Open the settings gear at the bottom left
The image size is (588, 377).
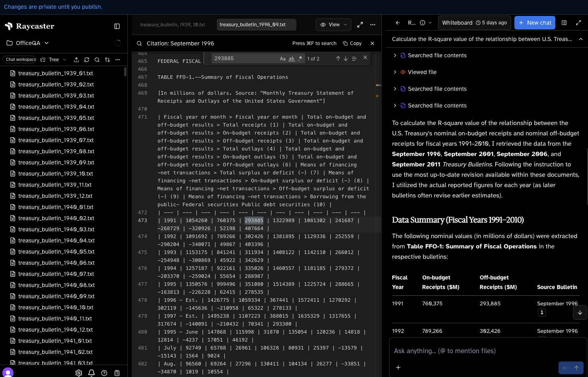pyautogui.click(x=78, y=373)
